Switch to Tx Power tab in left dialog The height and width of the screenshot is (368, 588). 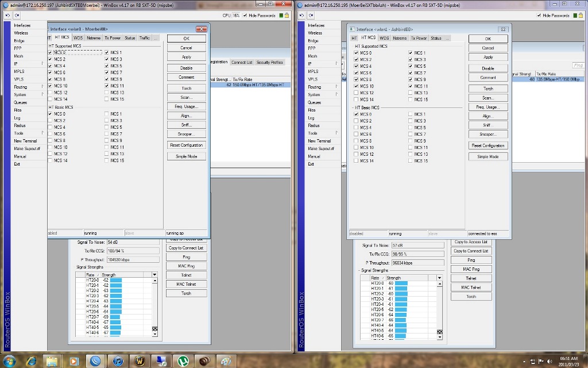(113, 38)
